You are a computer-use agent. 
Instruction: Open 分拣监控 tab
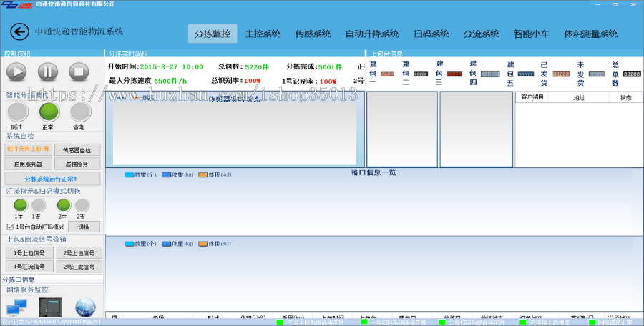[213, 34]
